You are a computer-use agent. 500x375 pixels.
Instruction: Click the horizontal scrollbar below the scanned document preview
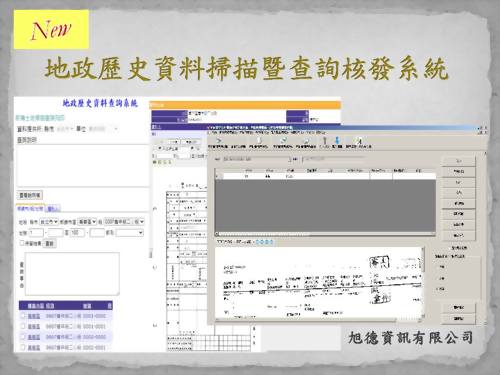[318, 320]
